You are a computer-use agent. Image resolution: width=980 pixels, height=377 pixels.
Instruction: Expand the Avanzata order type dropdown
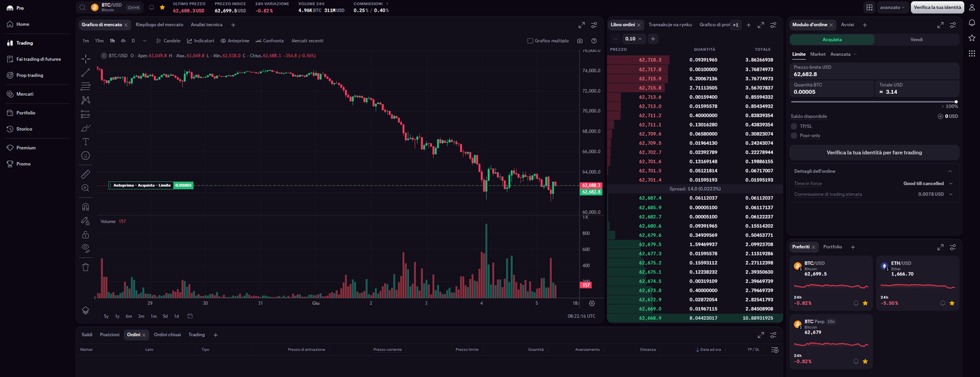click(x=843, y=54)
